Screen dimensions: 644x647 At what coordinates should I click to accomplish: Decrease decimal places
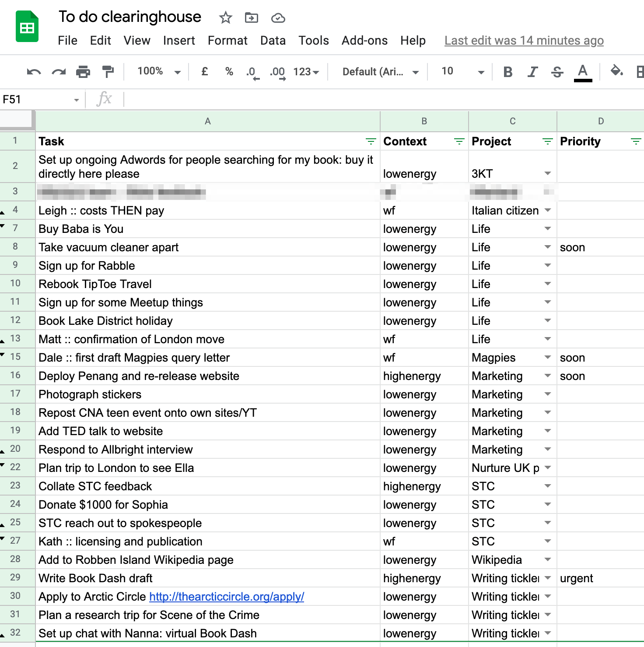tap(252, 72)
